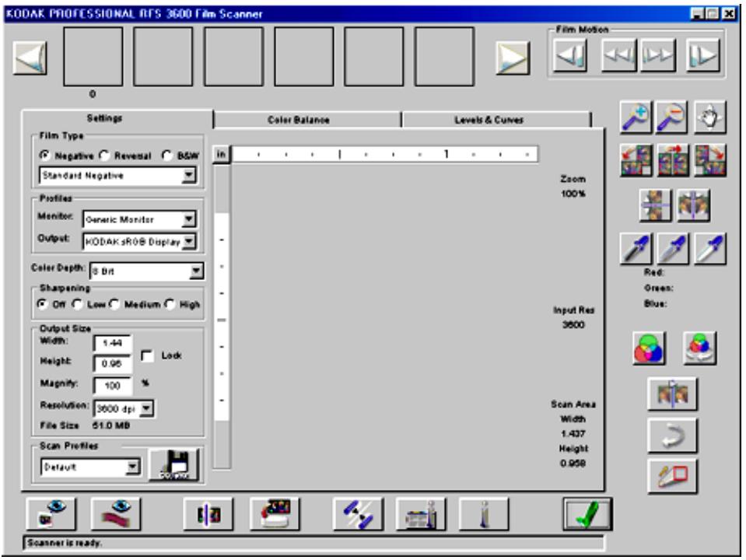Set sharpening to Medium
This screenshot has height=560, width=746.
point(114,304)
